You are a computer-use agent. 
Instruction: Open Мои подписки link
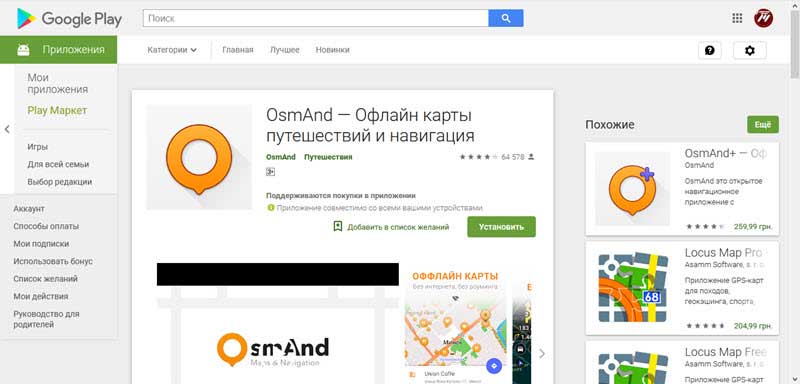click(x=41, y=244)
